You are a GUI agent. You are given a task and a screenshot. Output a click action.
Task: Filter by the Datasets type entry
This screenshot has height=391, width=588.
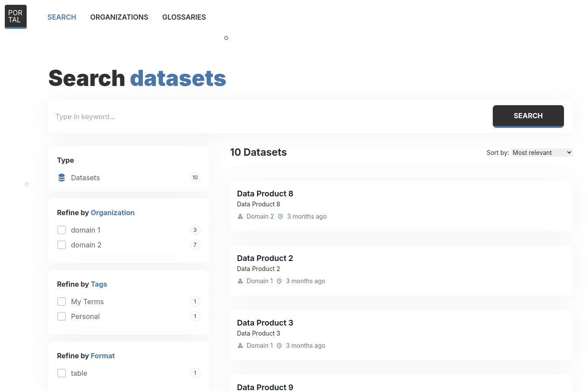(x=85, y=178)
